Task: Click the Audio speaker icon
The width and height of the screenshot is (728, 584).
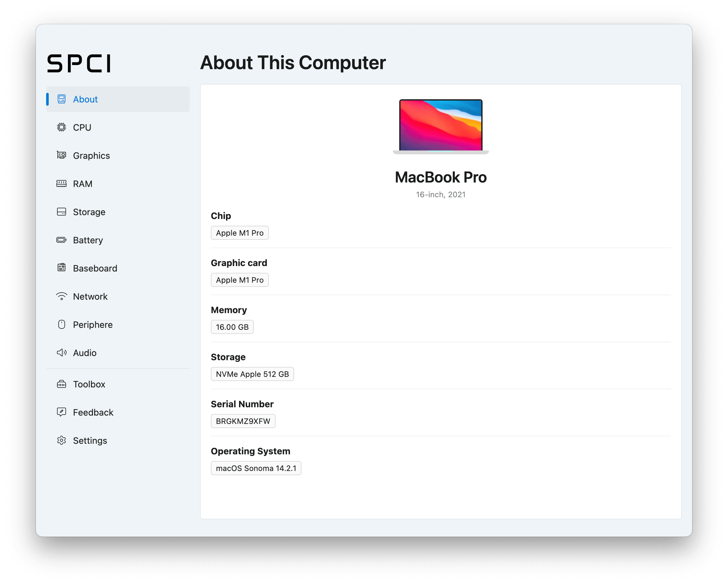Action: click(x=62, y=353)
